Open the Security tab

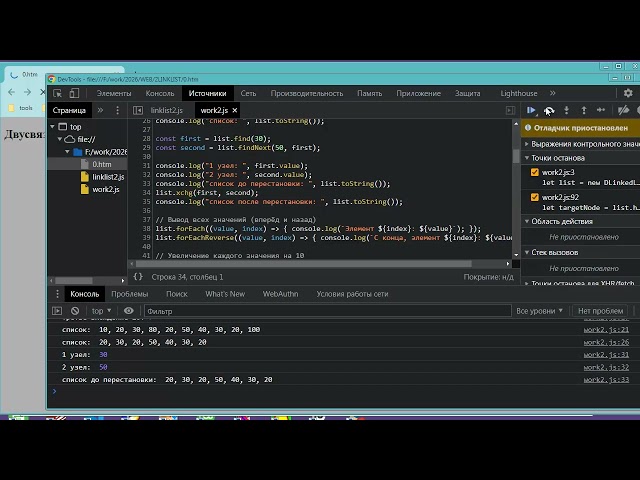(467, 93)
